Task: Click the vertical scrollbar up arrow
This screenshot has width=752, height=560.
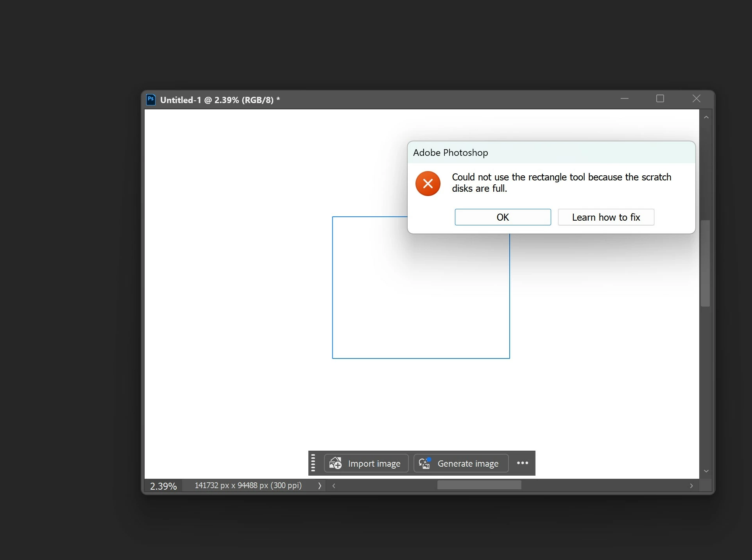Action: point(706,118)
